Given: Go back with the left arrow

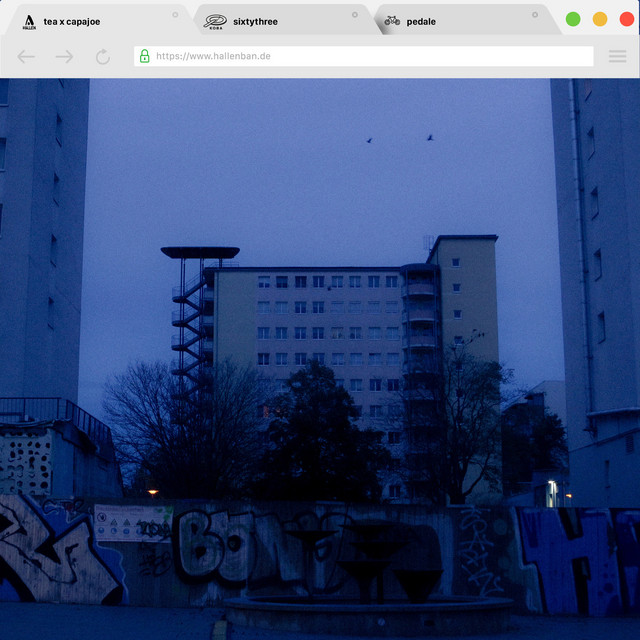Looking at the screenshot, I should (x=26, y=56).
